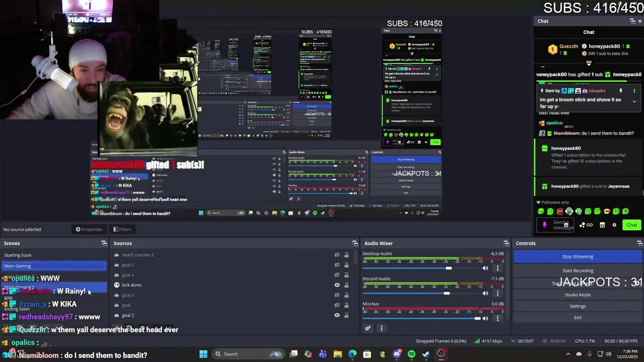Expand chat leaderboard collapse handle
Image resolution: width=644 pixels, height=362 pixels.
pos(589,63)
